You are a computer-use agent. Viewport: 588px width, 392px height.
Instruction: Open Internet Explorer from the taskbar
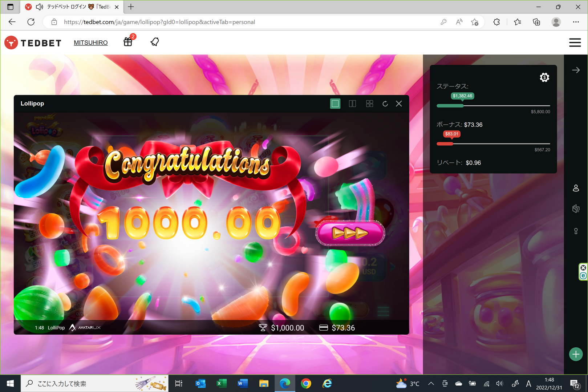[327, 383]
